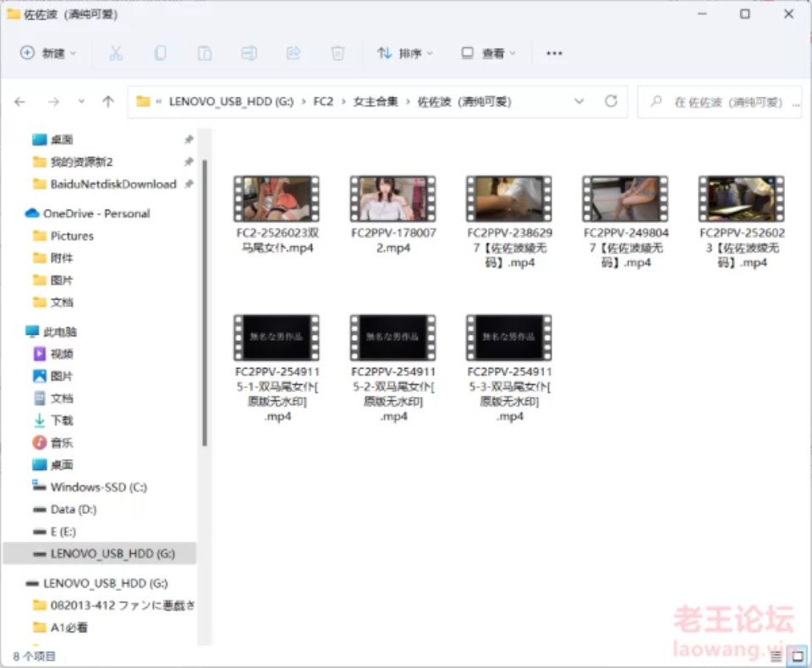The width and height of the screenshot is (812, 668).
Task: Minimize the file explorer window
Action: pyautogui.click(x=702, y=14)
